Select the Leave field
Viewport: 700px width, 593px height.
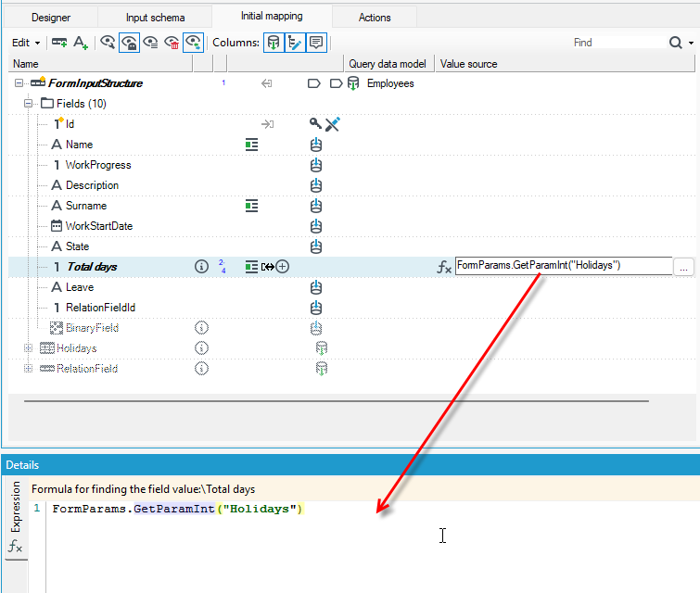[80, 287]
